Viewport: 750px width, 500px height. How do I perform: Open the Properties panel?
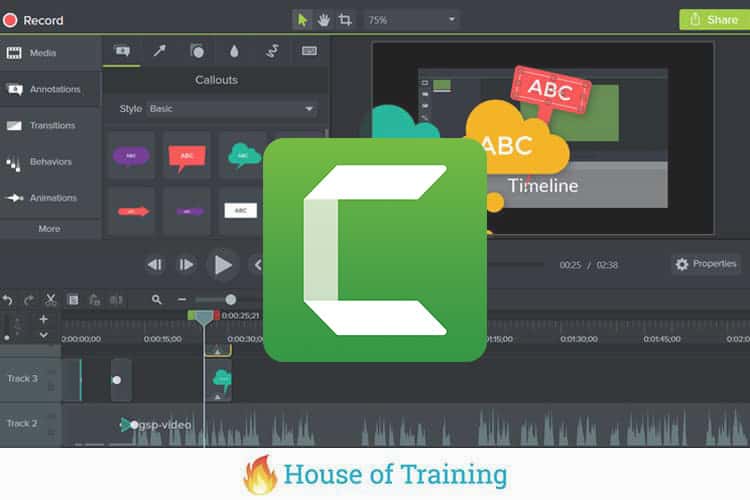706,264
